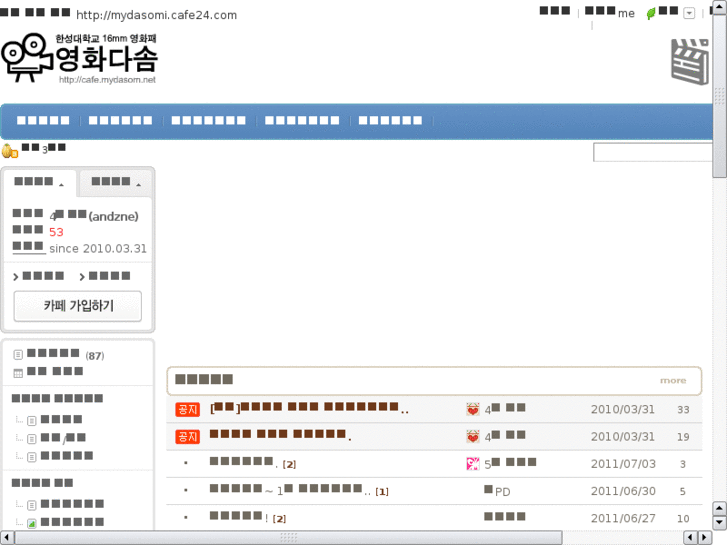Click the 공지 badge on the 19-views notice
727x545 pixels.
coord(187,436)
